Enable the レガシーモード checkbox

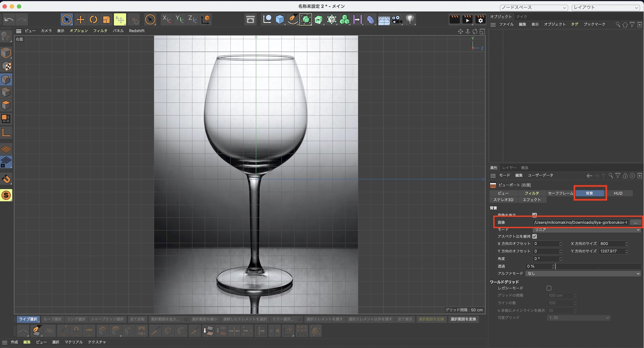549,288
